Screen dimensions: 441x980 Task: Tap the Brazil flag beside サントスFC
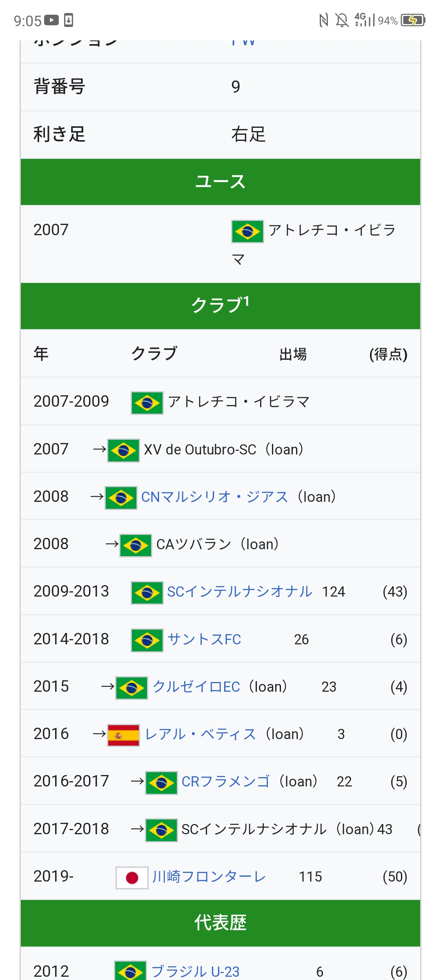(147, 640)
